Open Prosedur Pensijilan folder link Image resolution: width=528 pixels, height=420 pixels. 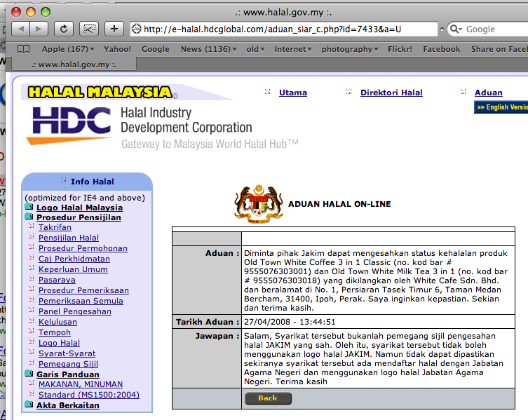(79, 217)
